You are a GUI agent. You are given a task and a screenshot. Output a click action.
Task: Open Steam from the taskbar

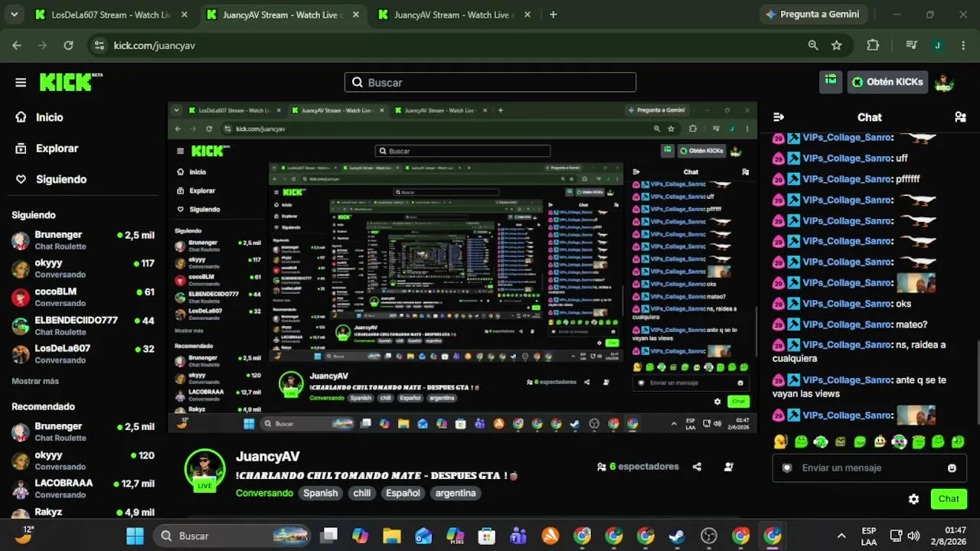677,536
